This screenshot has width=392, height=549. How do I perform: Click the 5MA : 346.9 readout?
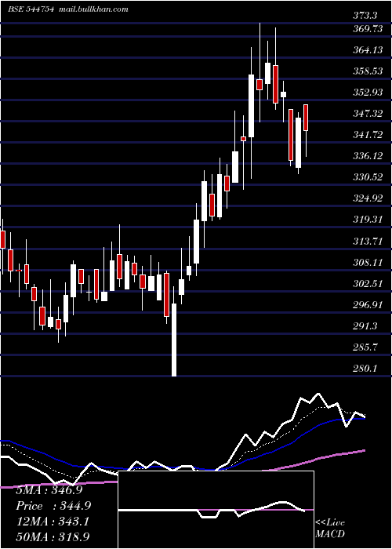[x=49, y=490]
